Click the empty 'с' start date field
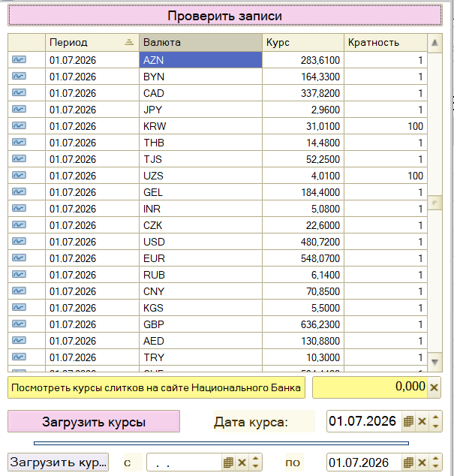The image size is (454, 476). tap(185, 462)
